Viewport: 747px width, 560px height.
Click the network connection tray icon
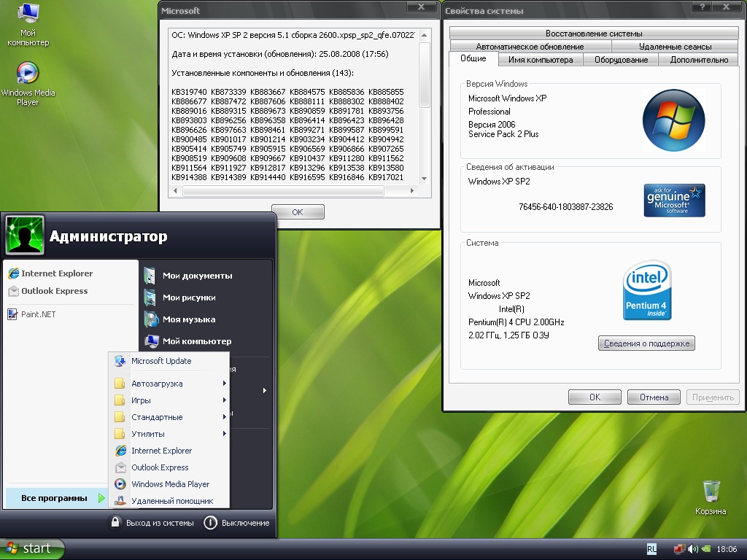[x=679, y=549]
